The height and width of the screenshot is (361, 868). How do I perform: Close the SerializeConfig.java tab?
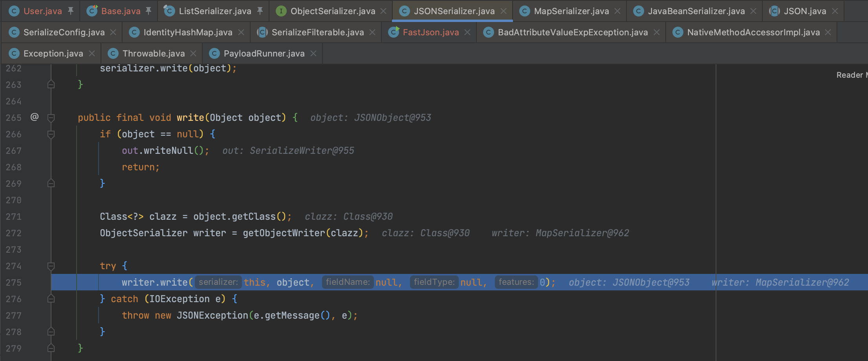click(x=113, y=32)
